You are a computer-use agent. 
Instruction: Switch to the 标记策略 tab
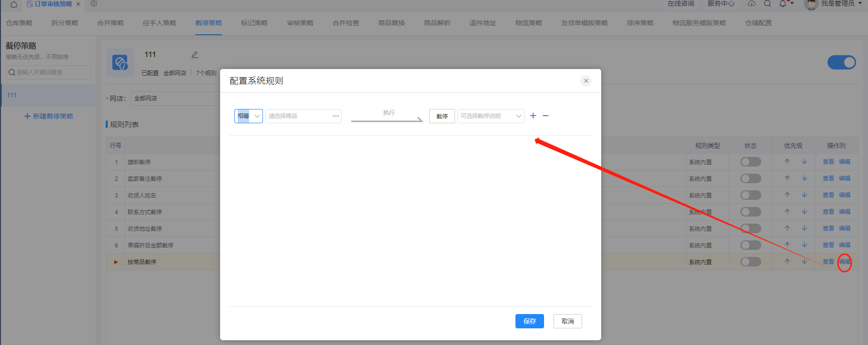tap(254, 23)
